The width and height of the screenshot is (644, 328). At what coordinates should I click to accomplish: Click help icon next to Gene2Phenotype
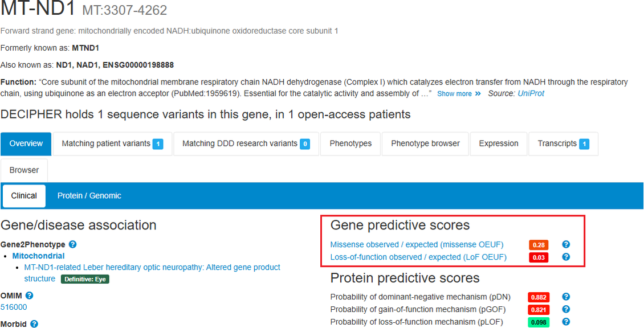[x=72, y=244]
